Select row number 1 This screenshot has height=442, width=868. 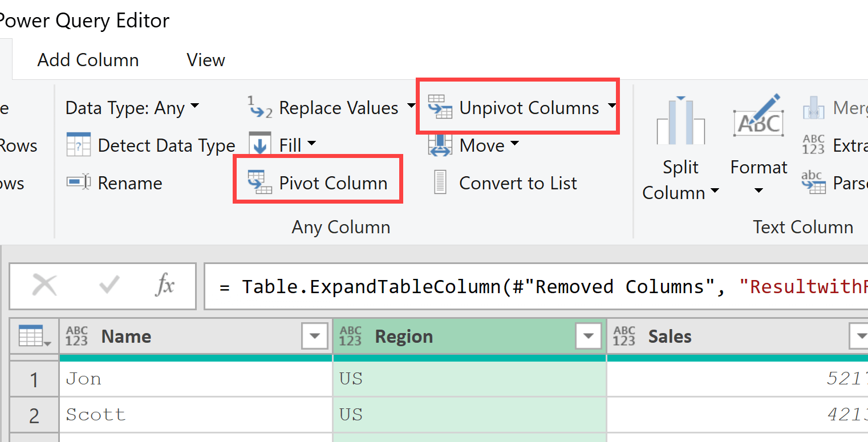click(x=34, y=379)
